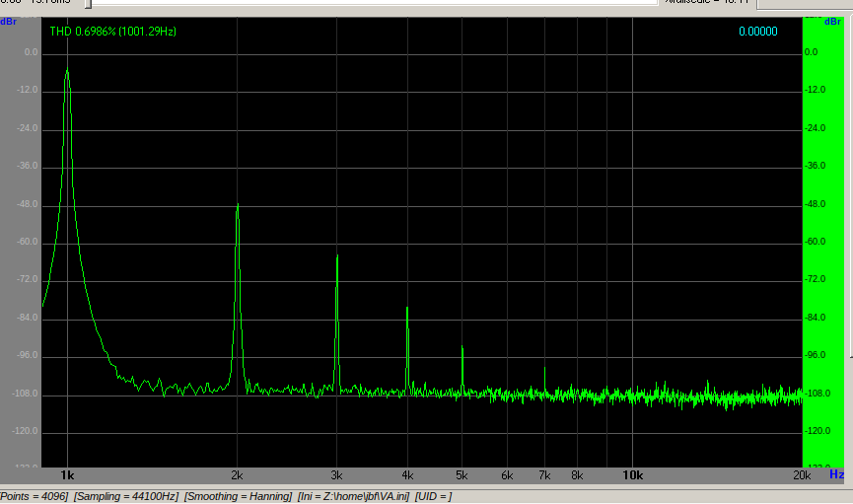
Task: Click the 3 kHz harmonic peak tip
Action: (337, 255)
